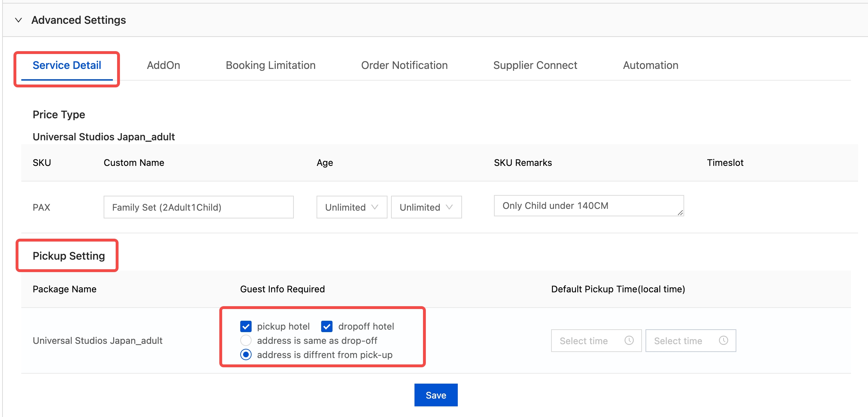Select address is same as drop-off
This screenshot has width=868, height=417.
tap(246, 340)
